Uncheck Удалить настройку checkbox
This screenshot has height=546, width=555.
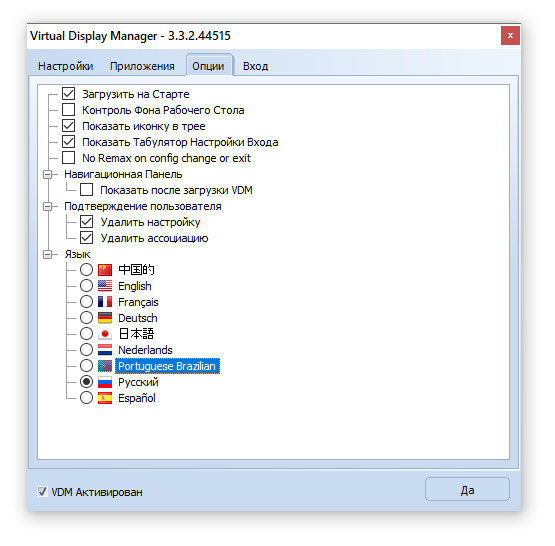86,222
